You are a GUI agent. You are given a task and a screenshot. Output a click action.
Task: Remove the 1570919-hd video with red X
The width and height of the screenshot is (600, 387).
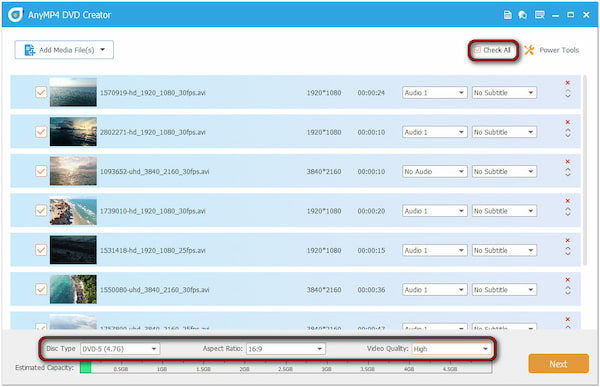click(568, 83)
